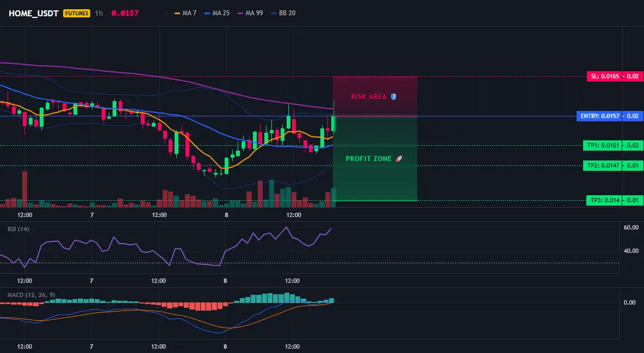Click the shield icon beside RISK AREA
Image resolution: width=644 pixels, height=353 pixels.
[x=393, y=97]
